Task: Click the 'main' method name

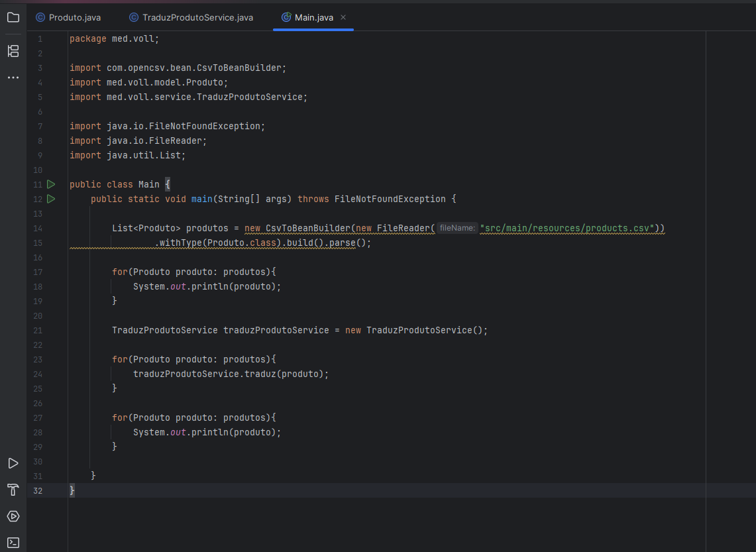Action: (x=201, y=199)
